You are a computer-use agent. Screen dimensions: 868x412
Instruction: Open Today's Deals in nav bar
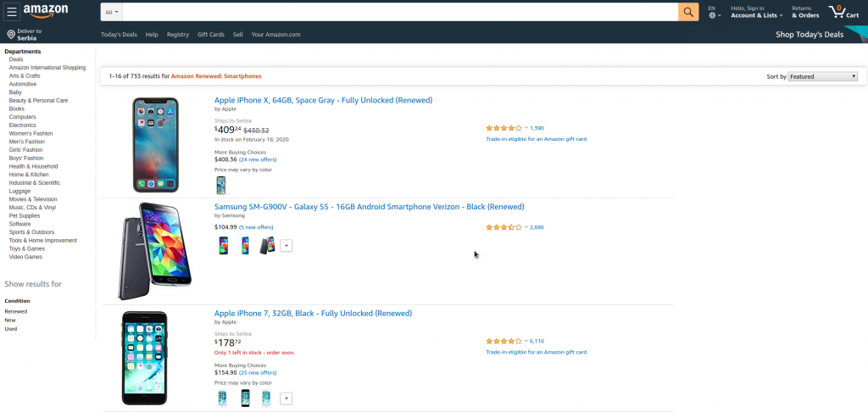point(119,34)
